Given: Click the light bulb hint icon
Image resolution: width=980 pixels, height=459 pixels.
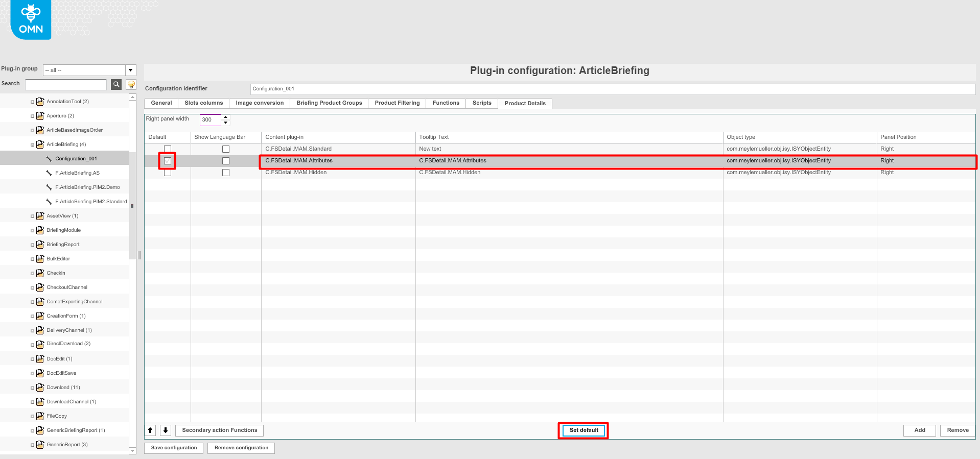Looking at the screenshot, I should (131, 84).
